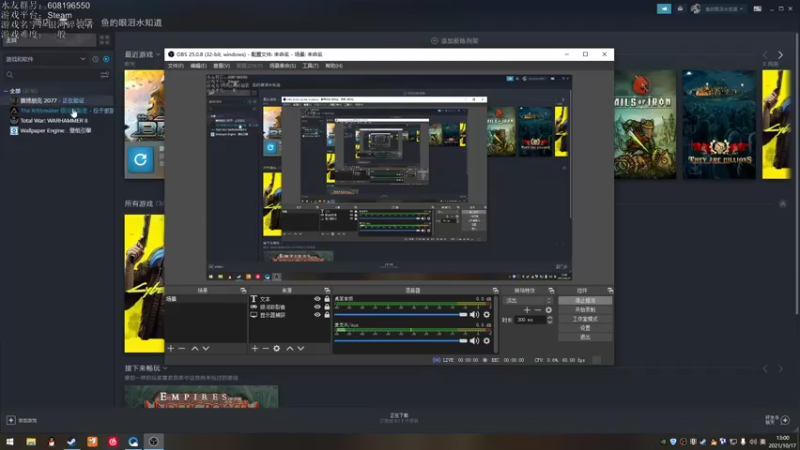Adjust the Mic/Aux volume slider
Image resolution: width=800 pixels, height=450 pixels.
click(401, 341)
